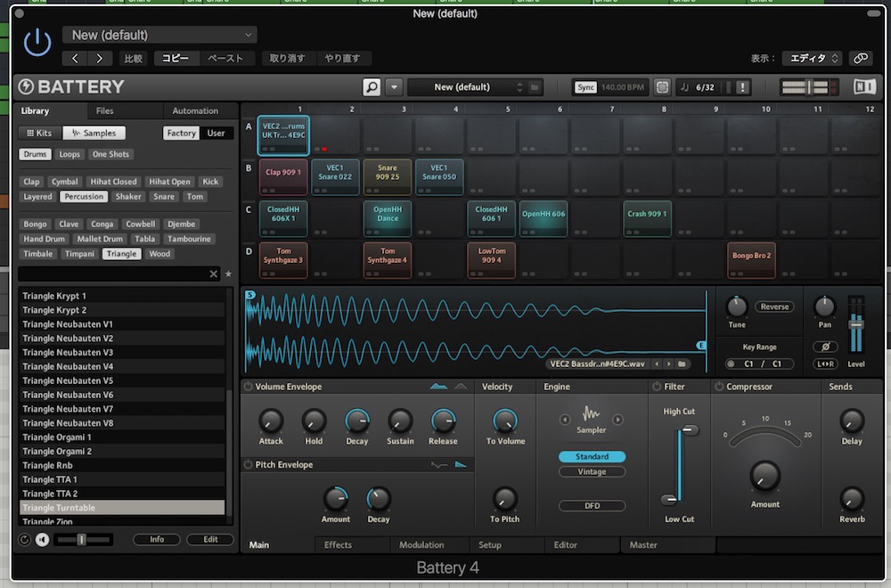Open sample folder icon in waveform bar

pos(683,364)
